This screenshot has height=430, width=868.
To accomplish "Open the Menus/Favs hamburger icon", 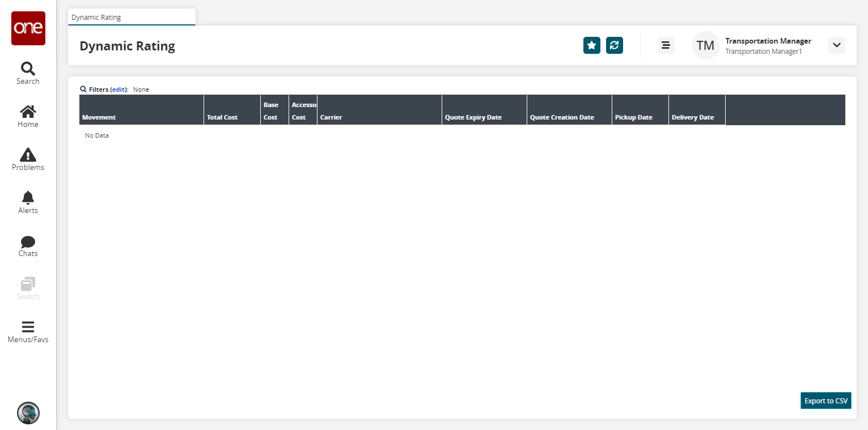I will 28,327.
